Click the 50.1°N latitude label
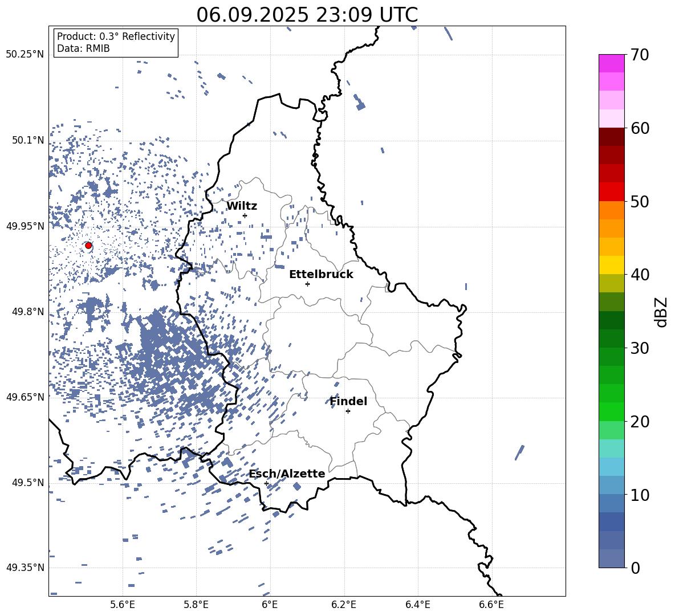675x616 pixels. 28,140
